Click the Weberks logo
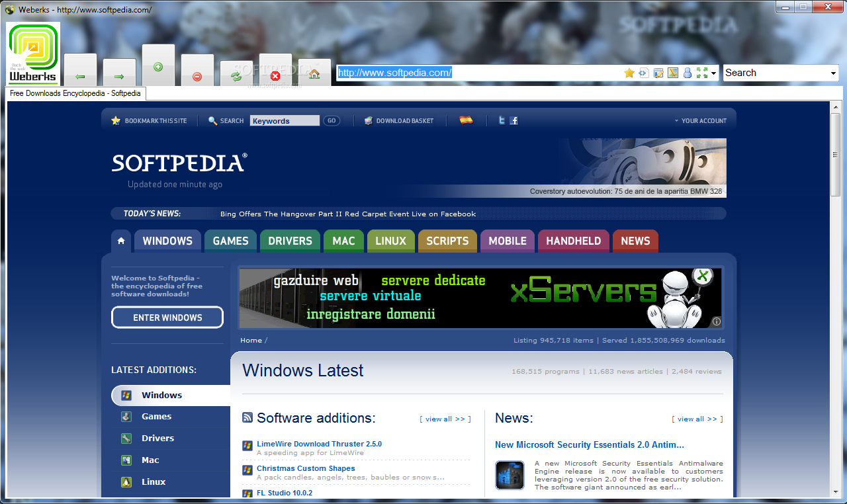The height and width of the screenshot is (504, 847). pyautogui.click(x=33, y=54)
